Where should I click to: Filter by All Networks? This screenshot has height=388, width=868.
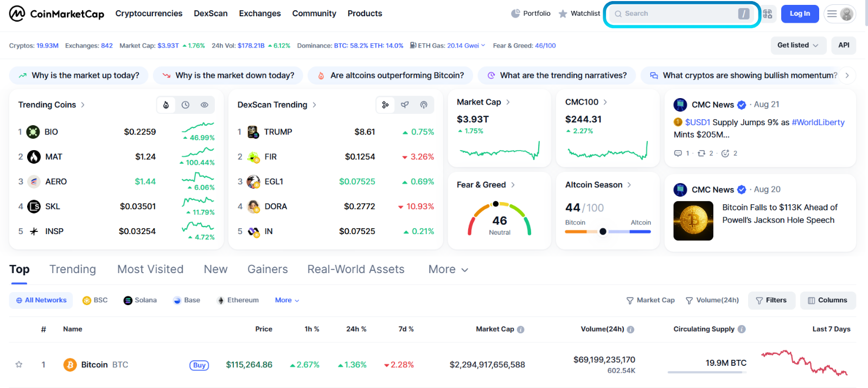[x=41, y=300]
